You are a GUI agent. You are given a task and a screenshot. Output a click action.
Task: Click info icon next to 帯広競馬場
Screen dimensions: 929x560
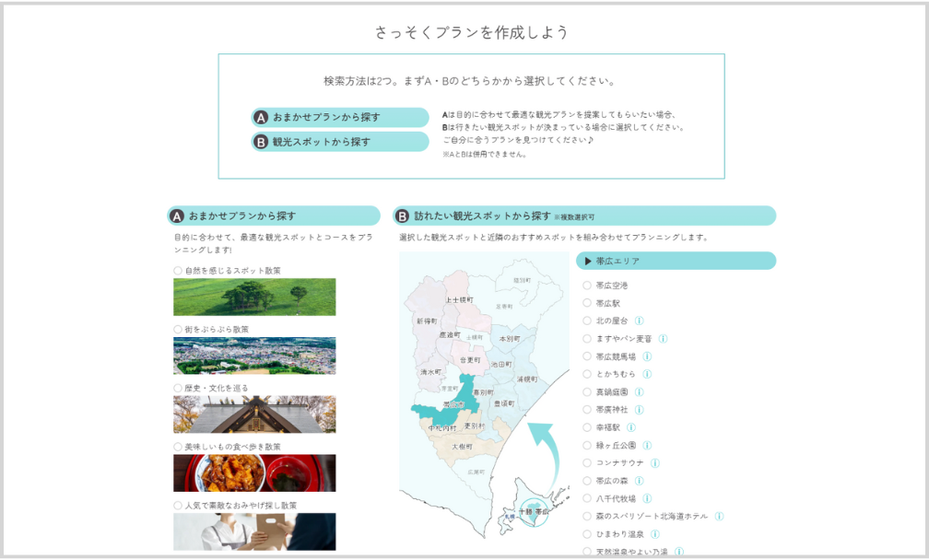(647, 356)
